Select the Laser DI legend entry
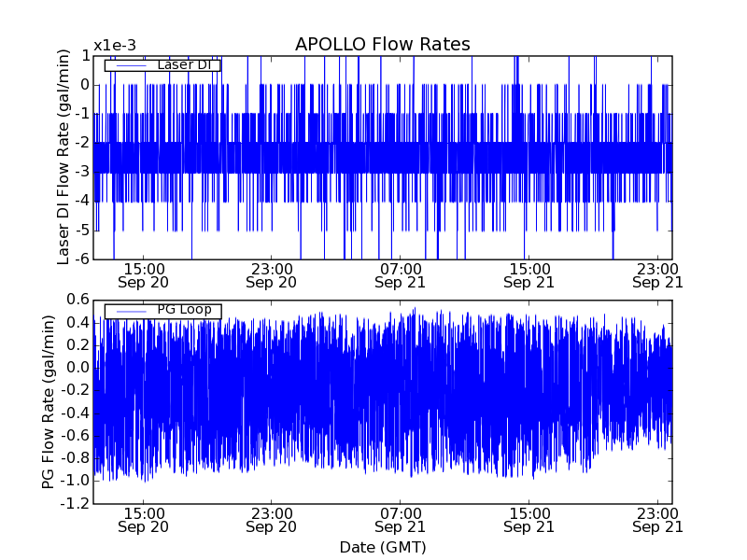 click(162, 65)
